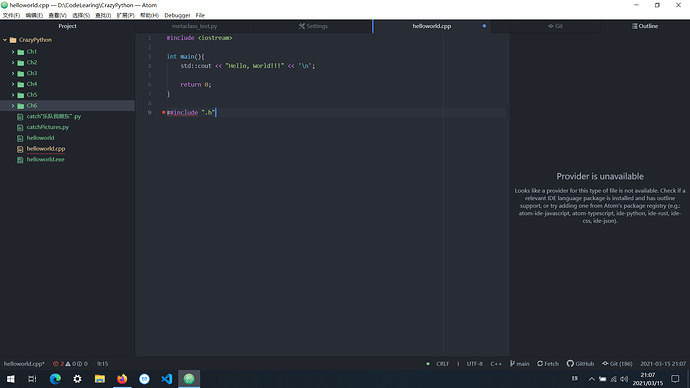Click the Ch2 folder icon
Viewport: 690px width, 388px height.
[x=21, y=62]
